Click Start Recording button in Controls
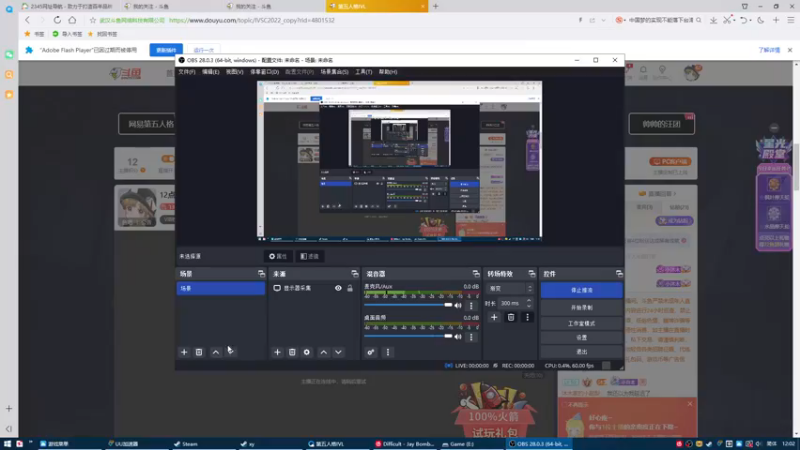Viewport: 800px width, 450px height. (x=582, y=308)
